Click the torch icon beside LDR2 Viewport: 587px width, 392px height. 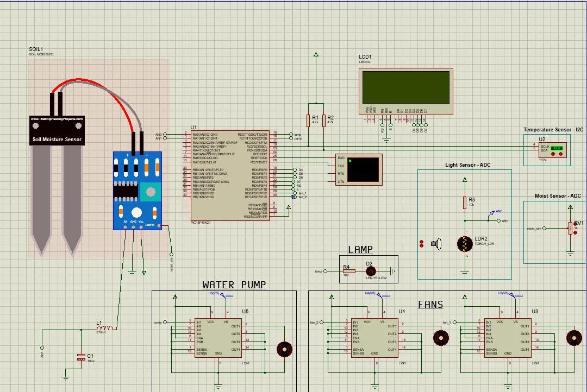coord(436,244)
